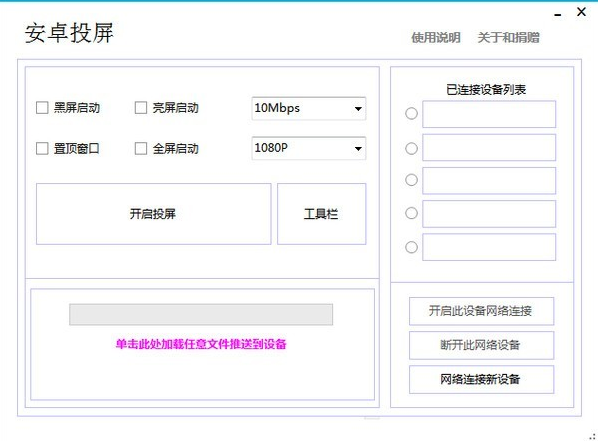Image resolution: width=598 pixels, height=441 pixels.
Task: Open the 10Mbps bitrate dropdown
Action: pos(309,108)
